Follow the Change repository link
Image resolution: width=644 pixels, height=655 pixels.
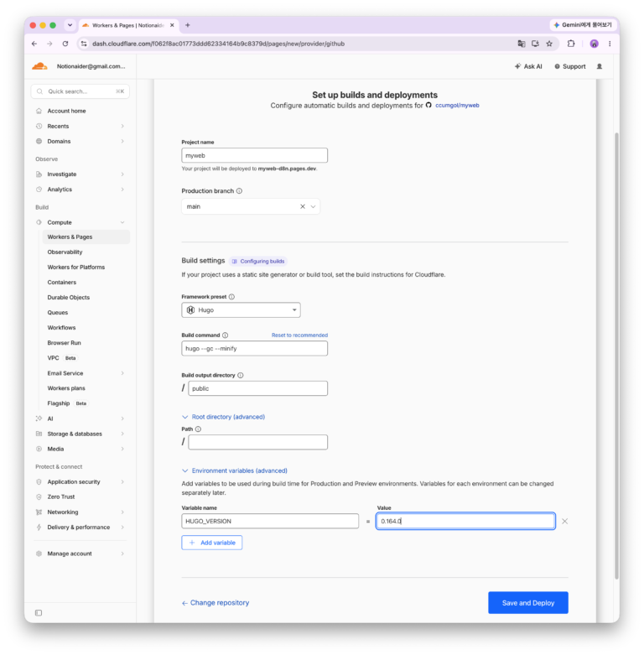pos(216,603)
